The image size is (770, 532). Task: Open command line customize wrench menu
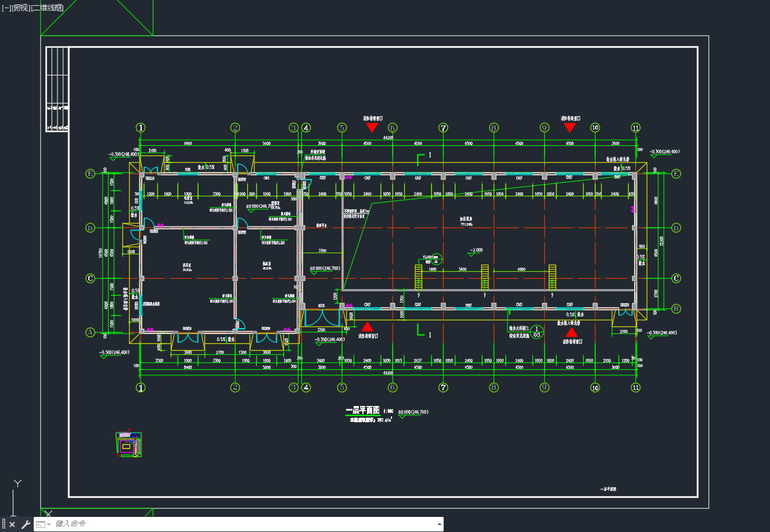tap(26, 524)
